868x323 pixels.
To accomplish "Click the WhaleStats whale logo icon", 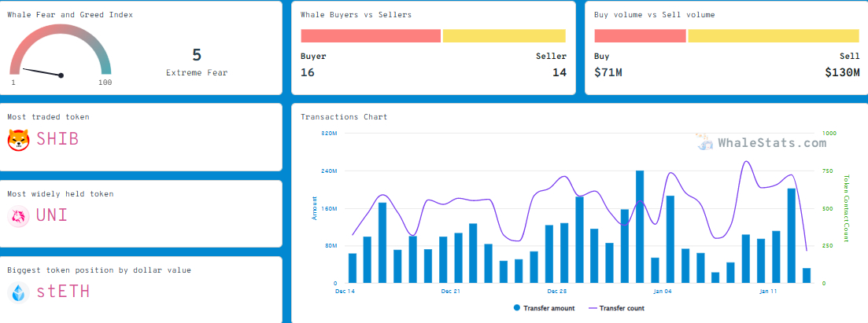I will (704, 142).
